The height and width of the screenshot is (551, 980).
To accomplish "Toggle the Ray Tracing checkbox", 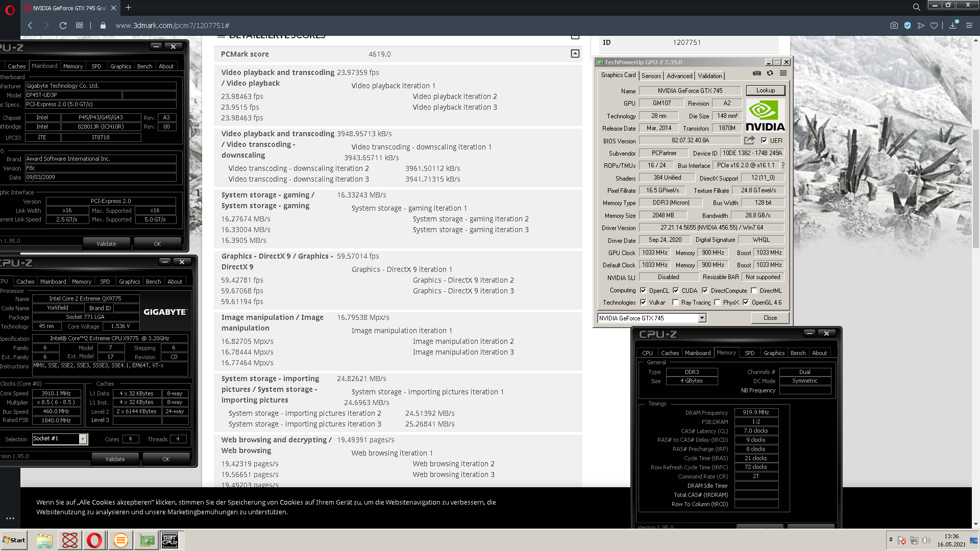I will pyautogui.click(x=676, y=302).
